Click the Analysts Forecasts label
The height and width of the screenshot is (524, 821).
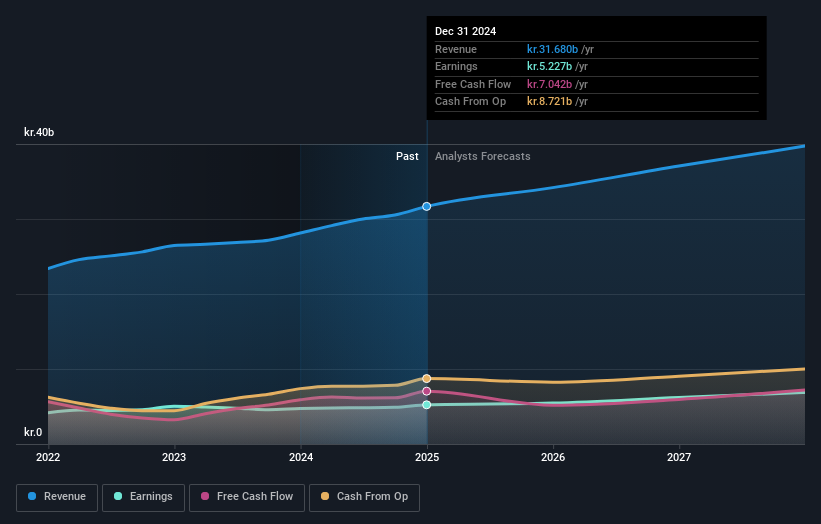pyautogui.click(x=483, y=156)
